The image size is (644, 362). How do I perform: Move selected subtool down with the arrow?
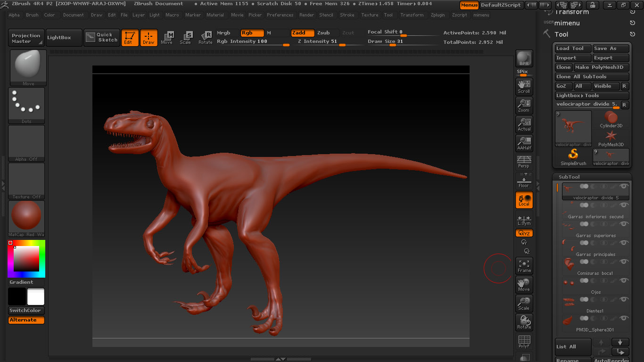(x=620, y=342)
